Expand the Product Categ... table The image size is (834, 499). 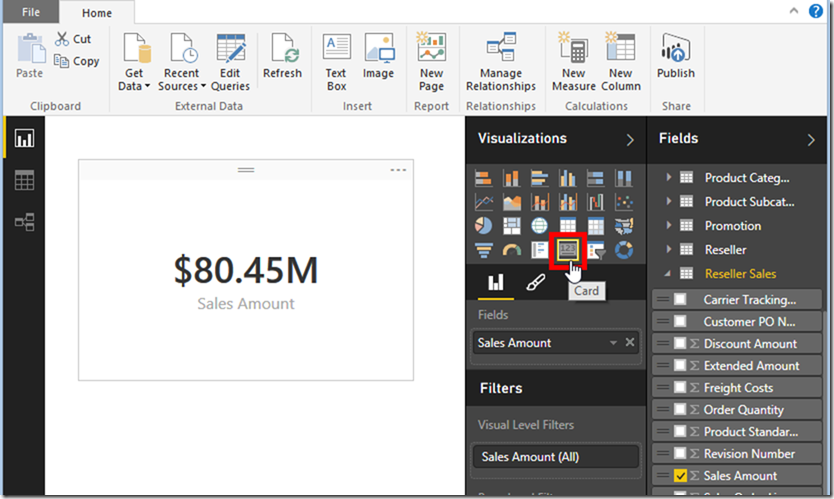pyautogui.click(x=669, y=177)
